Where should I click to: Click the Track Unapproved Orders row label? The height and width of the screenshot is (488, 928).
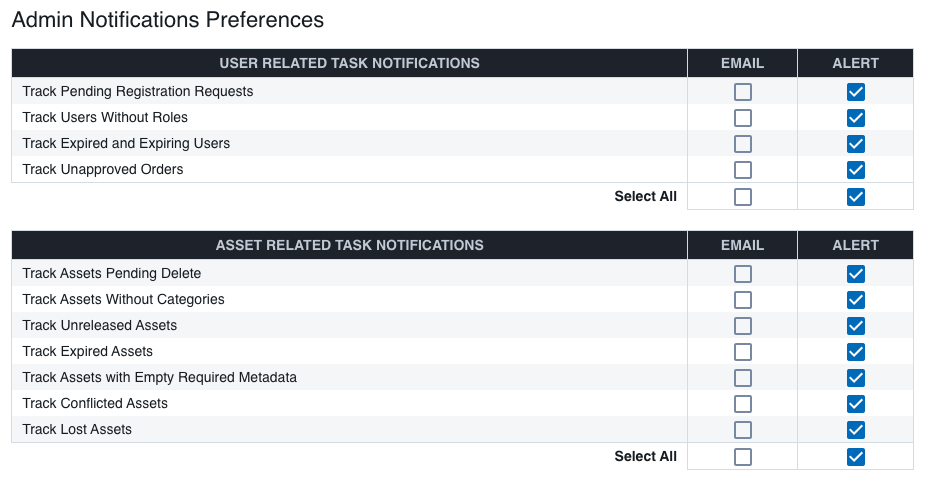click(103, 169)
